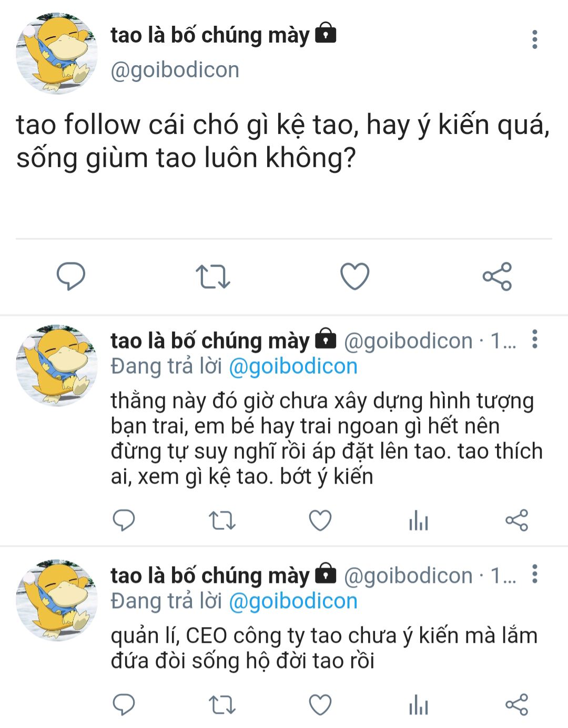Viewport: 568px width, 728px height.
Task: Open more options on main tweet
Action: point(535,39)
